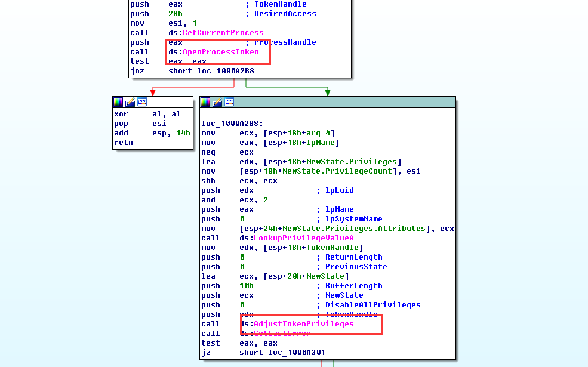Click the GetCurrentProcess function name
Image resolution: width=588 pixels, height=367 pixels.
[x=223, y=33]
